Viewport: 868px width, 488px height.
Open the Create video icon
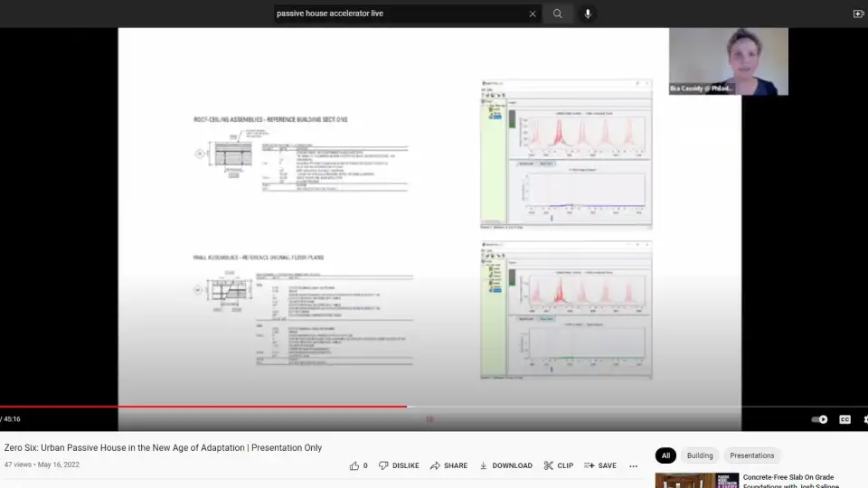coord(858,14)
